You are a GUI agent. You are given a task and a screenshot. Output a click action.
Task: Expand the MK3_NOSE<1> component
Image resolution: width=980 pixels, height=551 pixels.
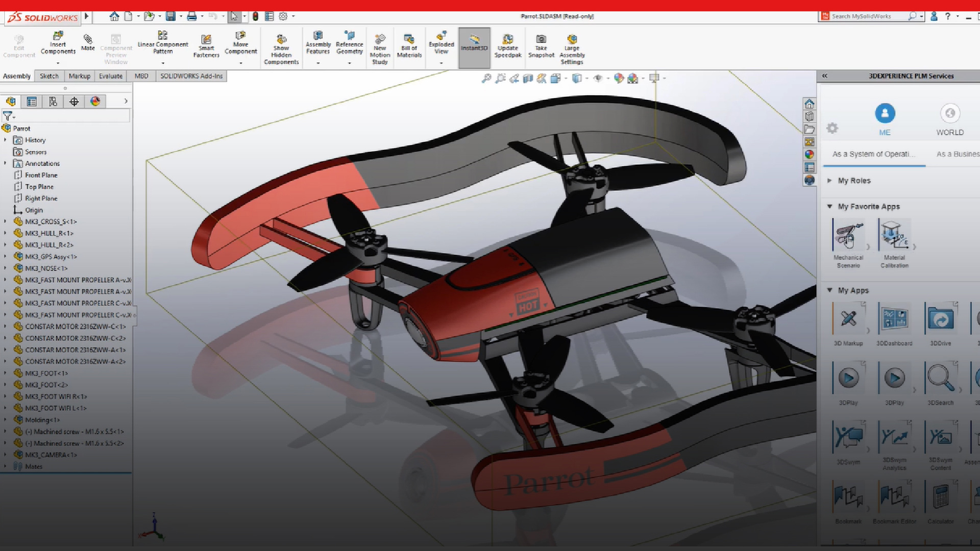pyautogui.click(x=5, y=268)
